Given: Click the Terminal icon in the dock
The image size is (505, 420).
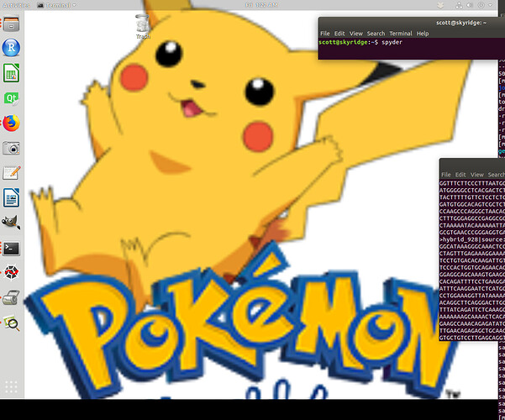Looking at the screenshot, I should coord(11,249).
